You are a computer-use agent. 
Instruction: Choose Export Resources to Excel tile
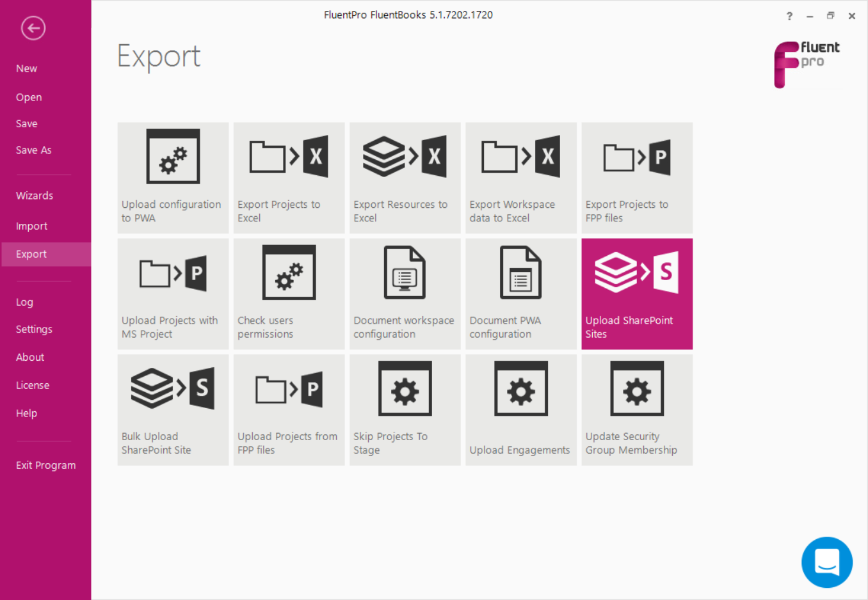tap(405, 178)
